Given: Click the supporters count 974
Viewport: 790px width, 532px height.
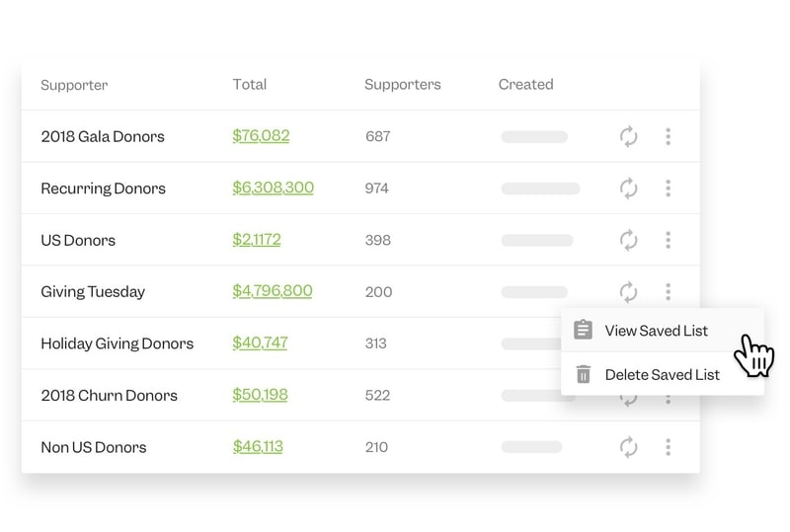Looking at the screenshot, I should [x=377, y=189].
